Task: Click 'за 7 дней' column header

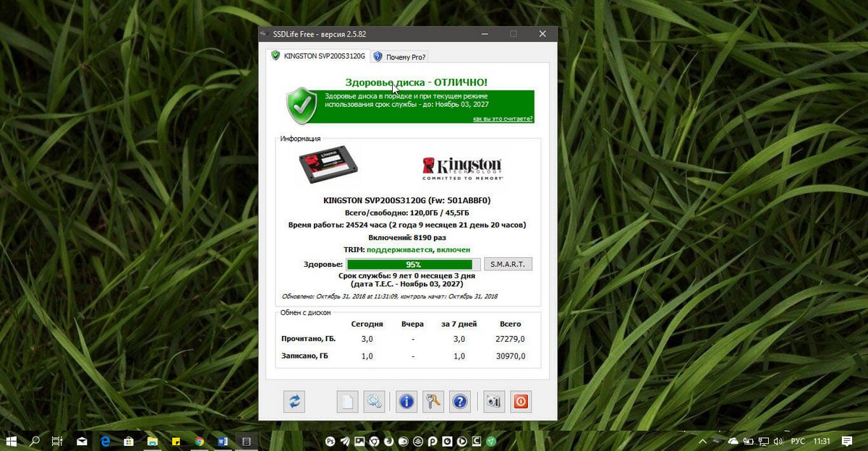Action: click(459, 324)
